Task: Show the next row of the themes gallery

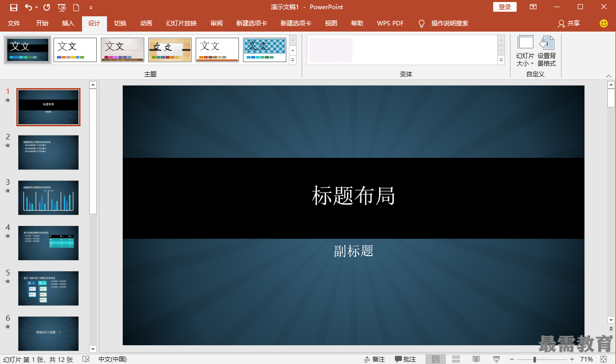Action: [292, 50]
